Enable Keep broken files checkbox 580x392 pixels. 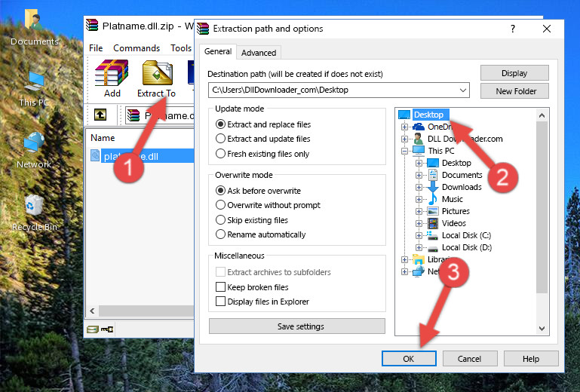(220, 287)
